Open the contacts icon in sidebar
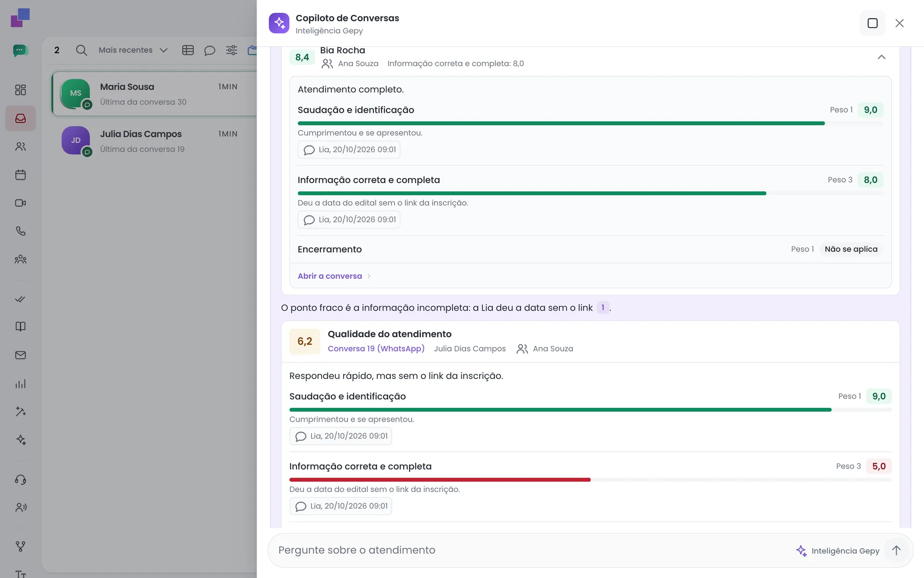The height and width of the screenshot is (578, 924). tap(20, 147)
